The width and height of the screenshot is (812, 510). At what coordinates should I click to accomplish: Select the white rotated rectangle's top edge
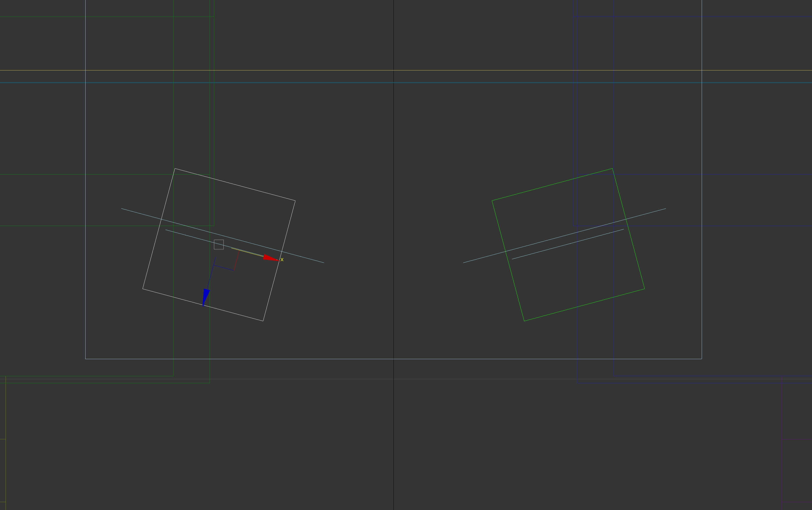pyautogui.click(x=235, y=184)
